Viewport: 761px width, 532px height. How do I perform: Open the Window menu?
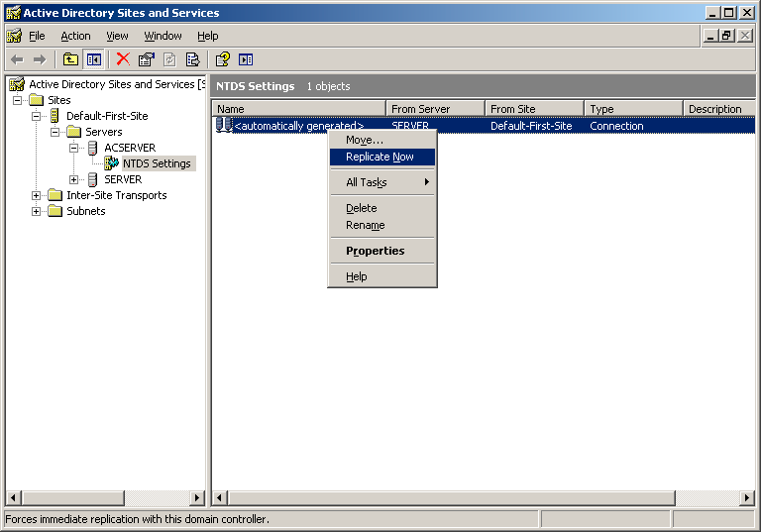pos(163,36)
